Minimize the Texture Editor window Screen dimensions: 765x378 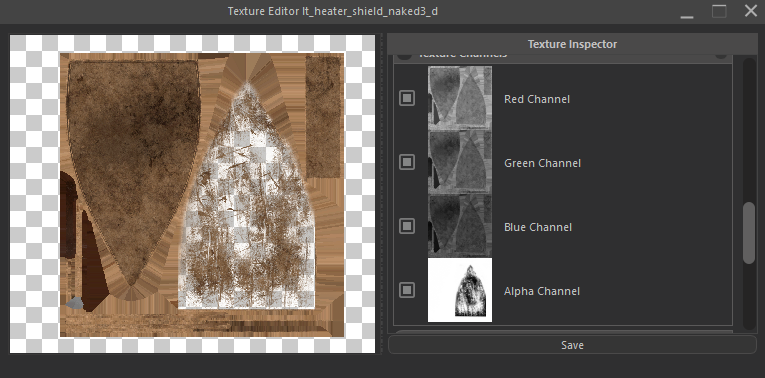pyautogui.click(x=687, y=12)
